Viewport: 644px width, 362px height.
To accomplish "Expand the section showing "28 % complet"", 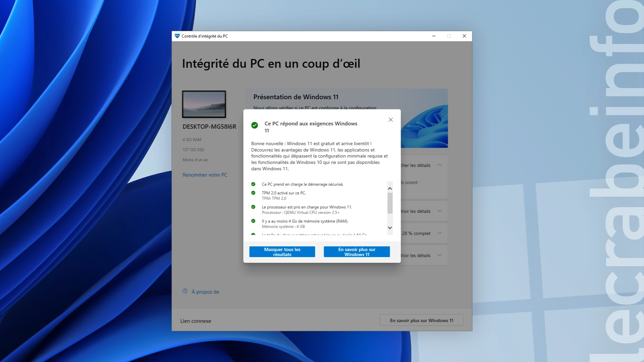I will 439,233.
